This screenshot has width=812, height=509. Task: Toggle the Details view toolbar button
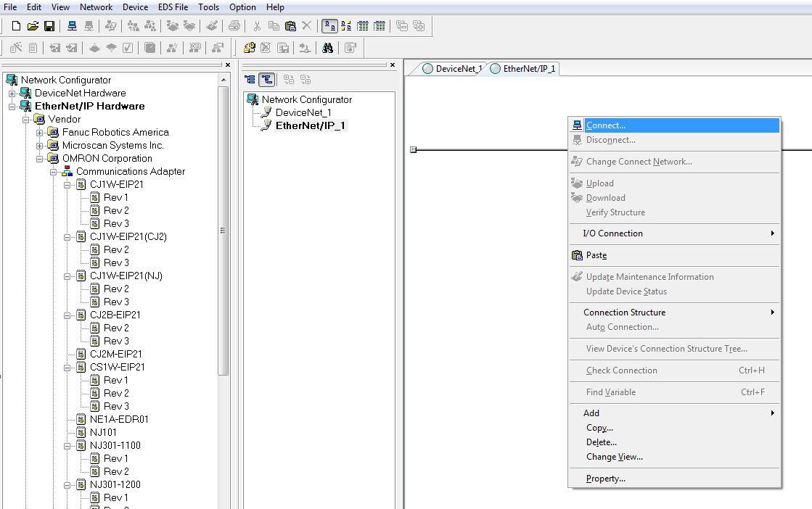click(379, 26)
